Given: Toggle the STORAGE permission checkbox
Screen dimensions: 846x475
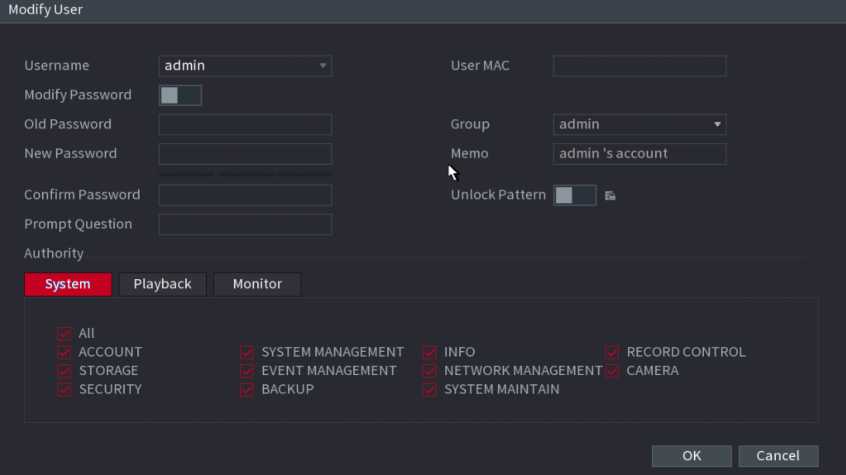Looking at the screenshot, I should [x=65, y=371].
